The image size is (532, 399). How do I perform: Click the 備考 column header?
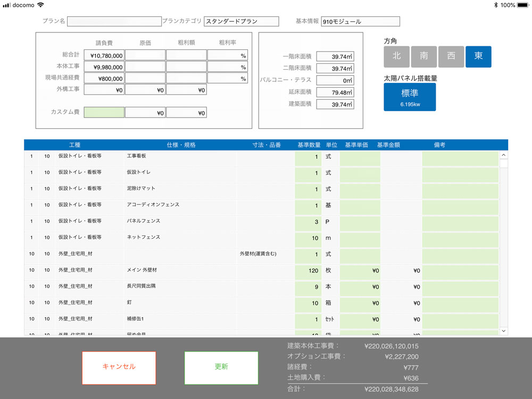(x=439, y=145)
